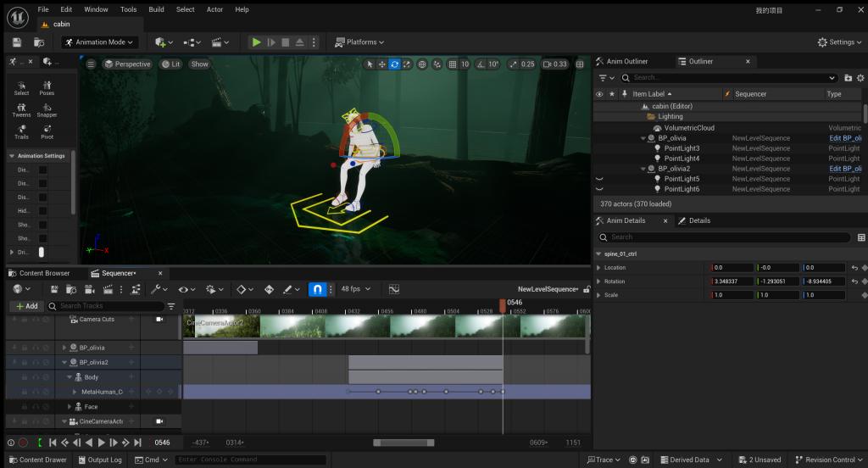Image resolution: width=868 pixels, height=468 pixels.
Task: Click the green Play button in main toolbar
Action: [257, 42]
